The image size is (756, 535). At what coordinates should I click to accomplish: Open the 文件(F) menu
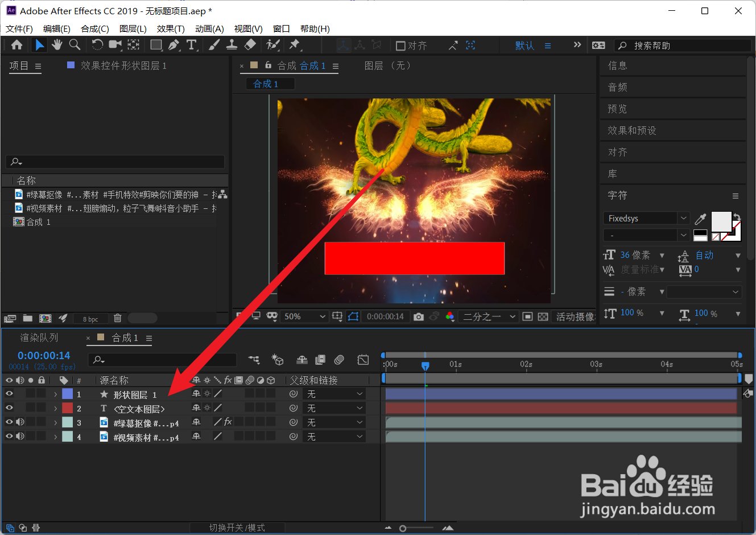[19, 28]
